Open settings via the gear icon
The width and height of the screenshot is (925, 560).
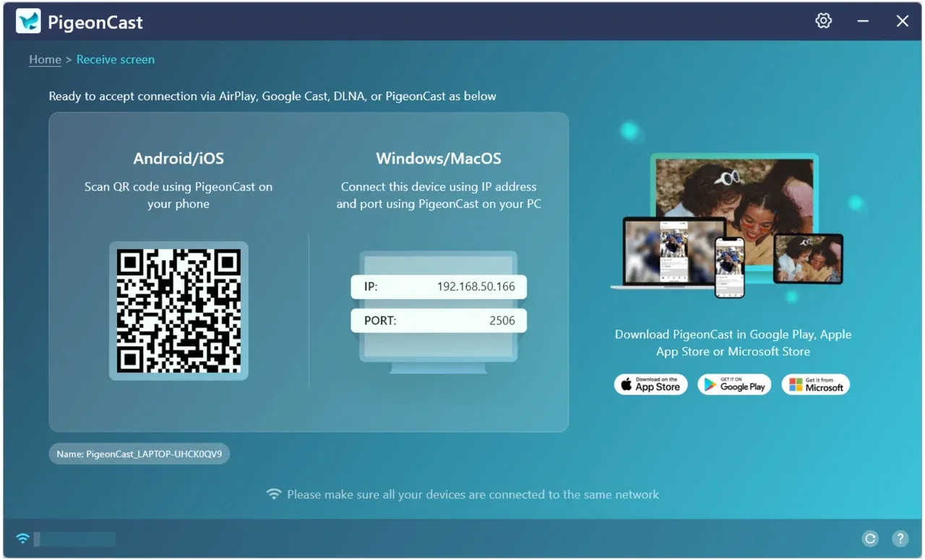[x=823, y=21]
